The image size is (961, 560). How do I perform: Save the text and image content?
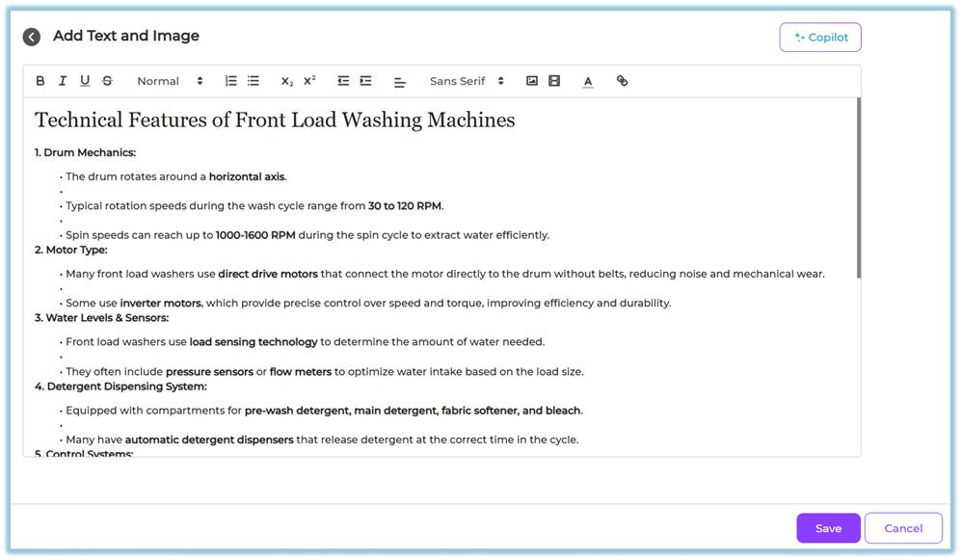coord(828,528)
